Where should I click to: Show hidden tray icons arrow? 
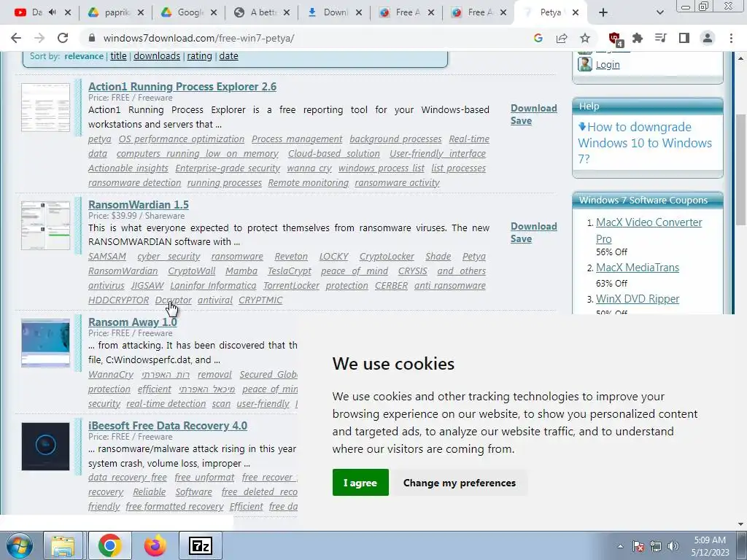click(620, 546)
